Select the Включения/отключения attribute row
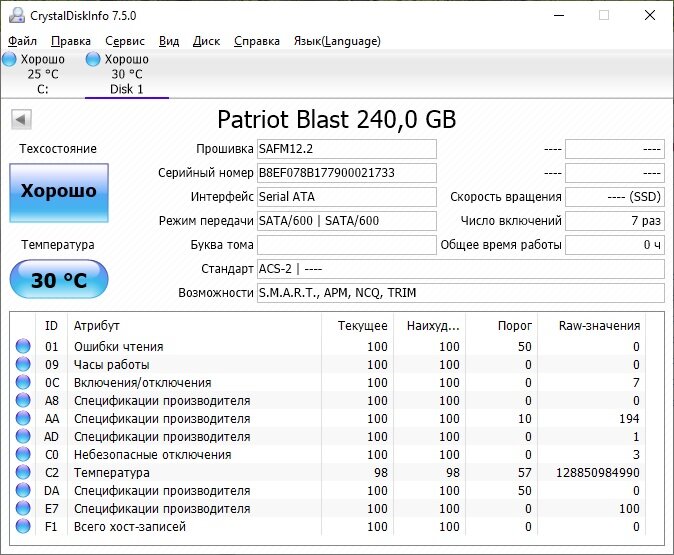674x555 pixels. (328, 383)
